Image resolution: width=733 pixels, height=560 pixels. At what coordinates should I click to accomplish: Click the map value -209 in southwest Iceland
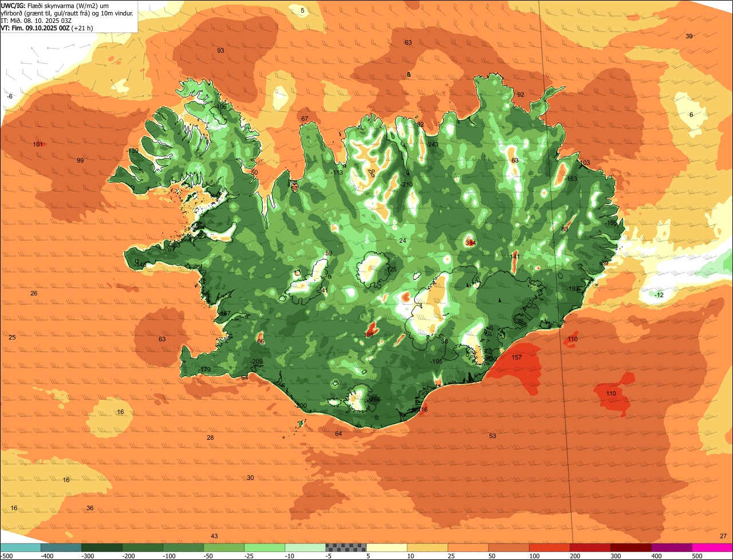(257, 361)
